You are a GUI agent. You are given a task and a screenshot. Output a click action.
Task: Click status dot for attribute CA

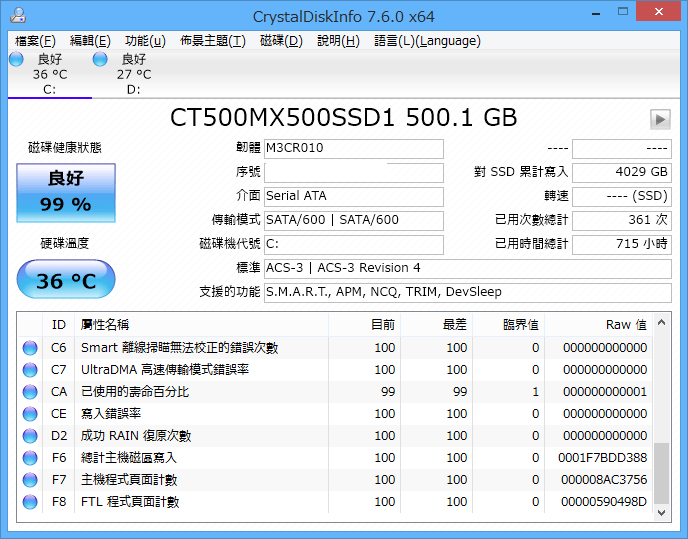[30, 392]
